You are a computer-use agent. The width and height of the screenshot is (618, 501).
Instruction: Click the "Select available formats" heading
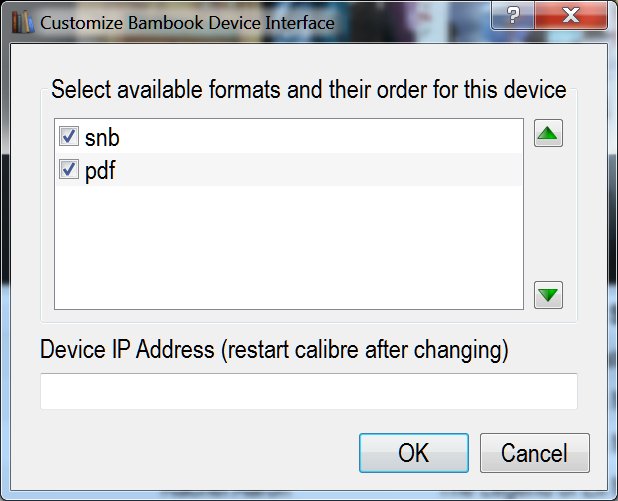pos(308,90)
